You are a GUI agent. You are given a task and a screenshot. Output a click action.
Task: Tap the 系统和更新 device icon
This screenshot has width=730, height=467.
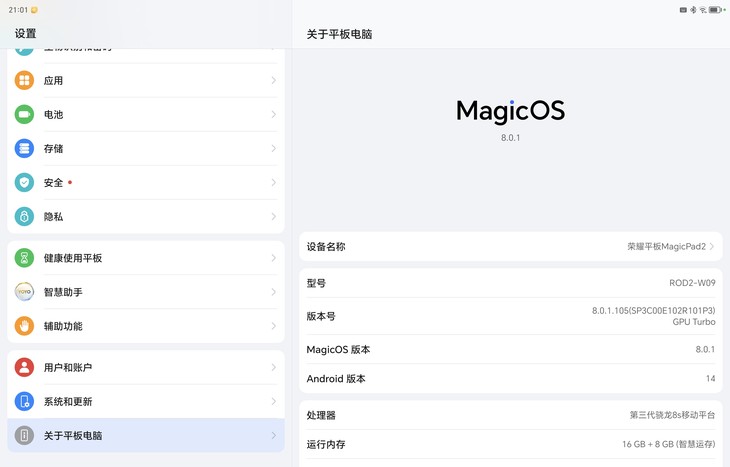[x=24, y=401]
